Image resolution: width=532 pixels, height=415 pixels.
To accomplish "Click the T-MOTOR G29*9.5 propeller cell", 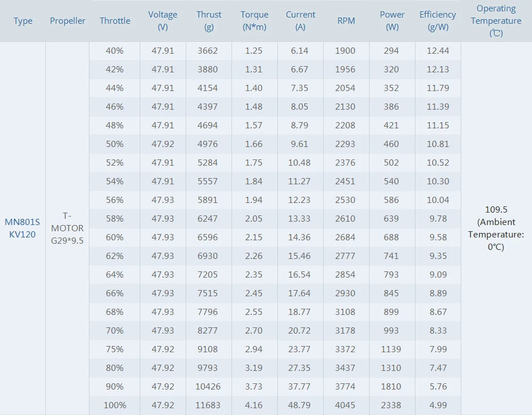I will pyautogui.click(x=67, y=228).
